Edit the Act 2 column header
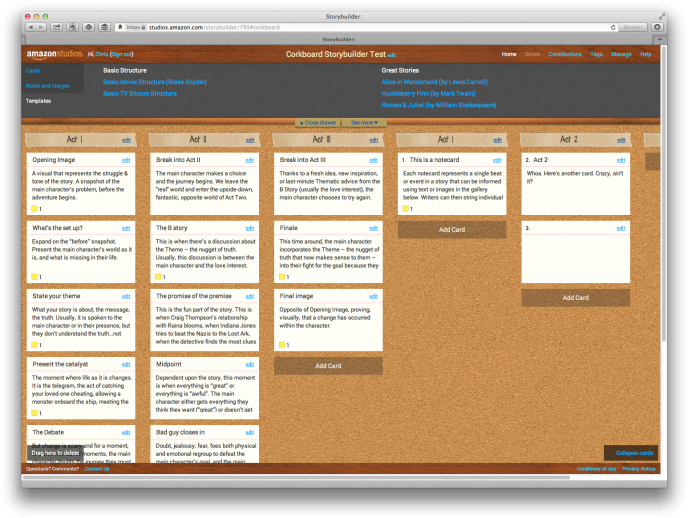The image size is (688, 518). pyautogui.click(x=621, y=140)
